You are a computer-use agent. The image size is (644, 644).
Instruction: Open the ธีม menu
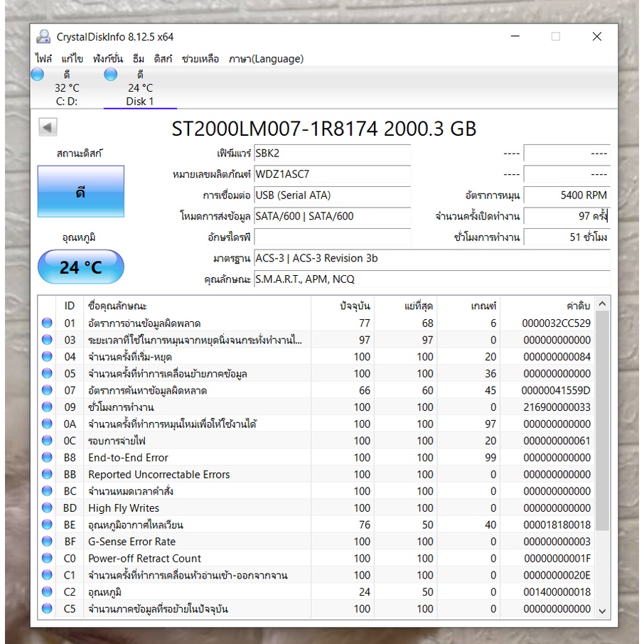[138, 59]
